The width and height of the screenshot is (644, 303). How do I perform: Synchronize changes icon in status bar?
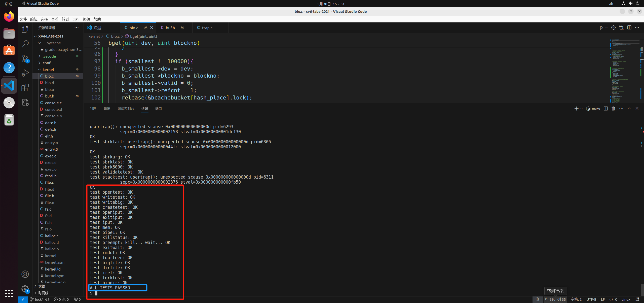click(47, 299)
